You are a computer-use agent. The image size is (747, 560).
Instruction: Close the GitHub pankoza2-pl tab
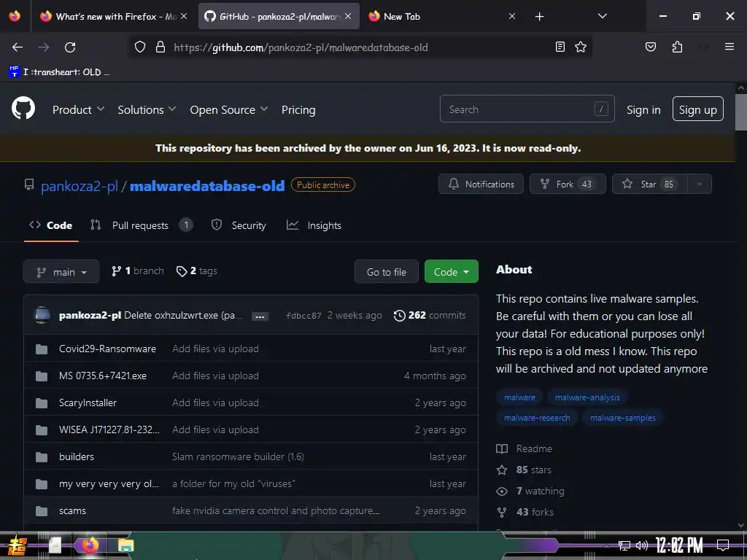348,16
